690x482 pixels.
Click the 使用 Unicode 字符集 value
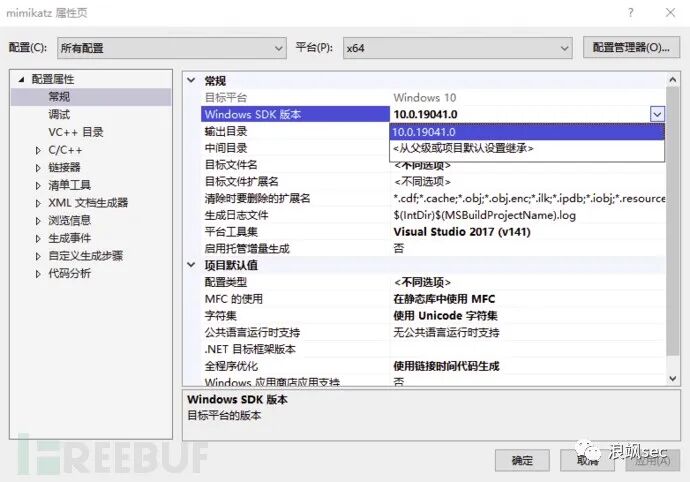coord(445,316)
